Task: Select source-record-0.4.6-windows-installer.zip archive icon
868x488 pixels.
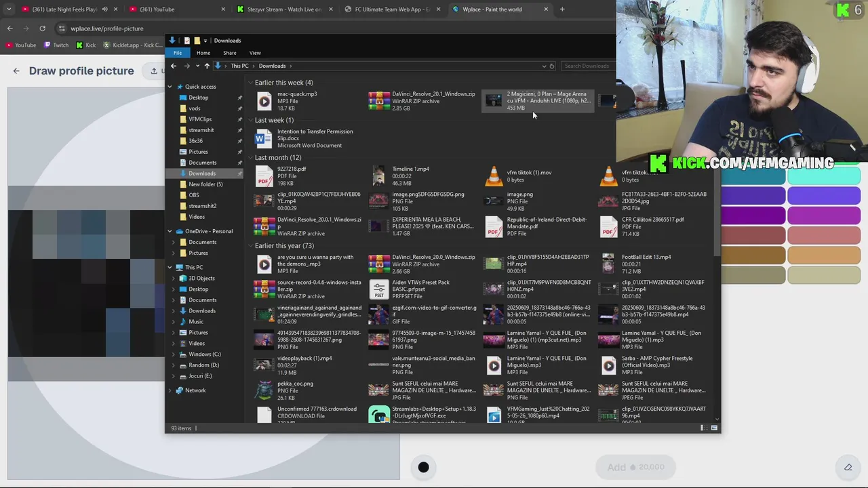Action: click(x=264, y=289)
